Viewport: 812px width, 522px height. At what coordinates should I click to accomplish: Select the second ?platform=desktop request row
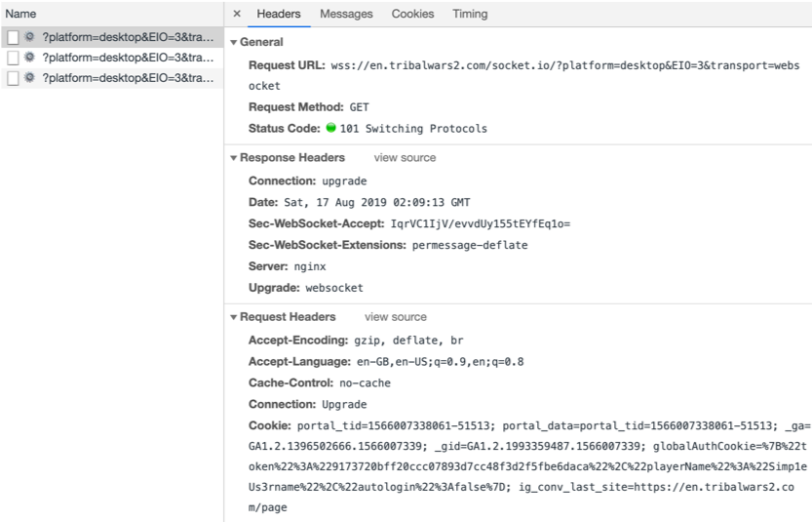pos(112,58)
